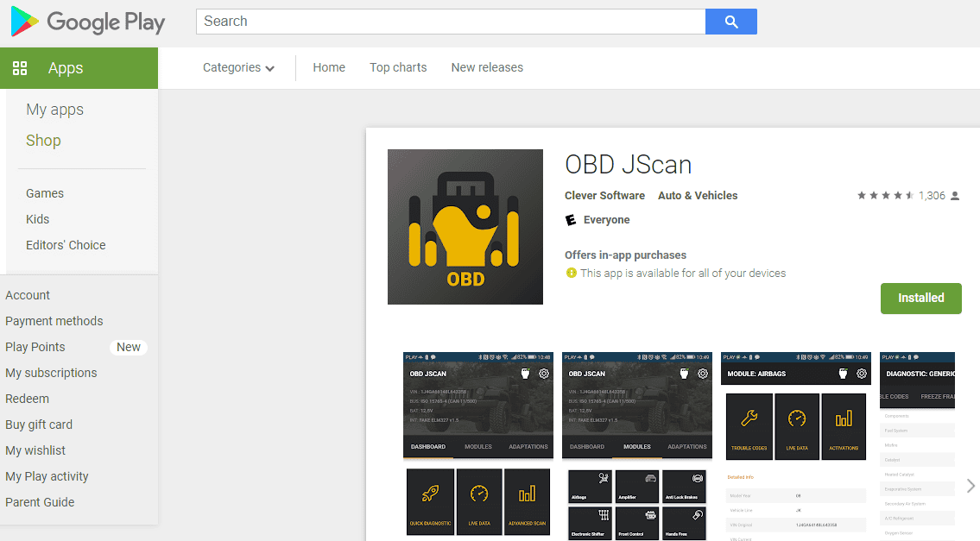The image size is (980, 541).
Task: Open the Parent Guide
Action: point(40,502)
